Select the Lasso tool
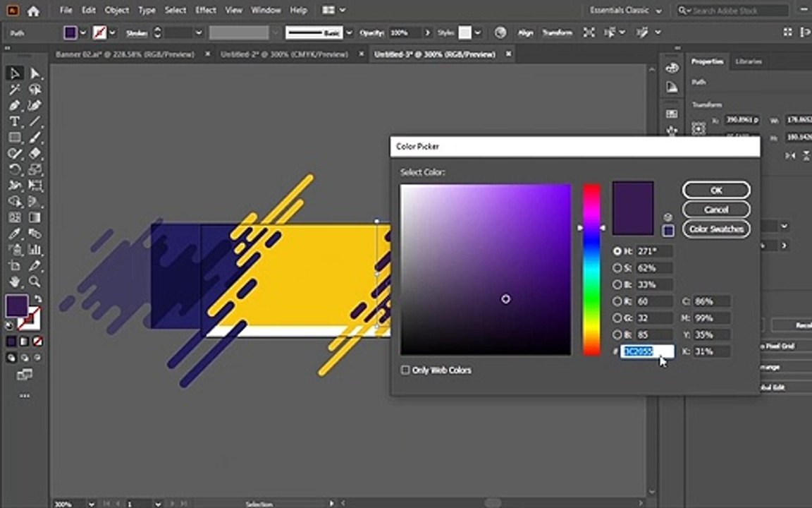Viewport: 812px width, 508px height. click(35, 90)
